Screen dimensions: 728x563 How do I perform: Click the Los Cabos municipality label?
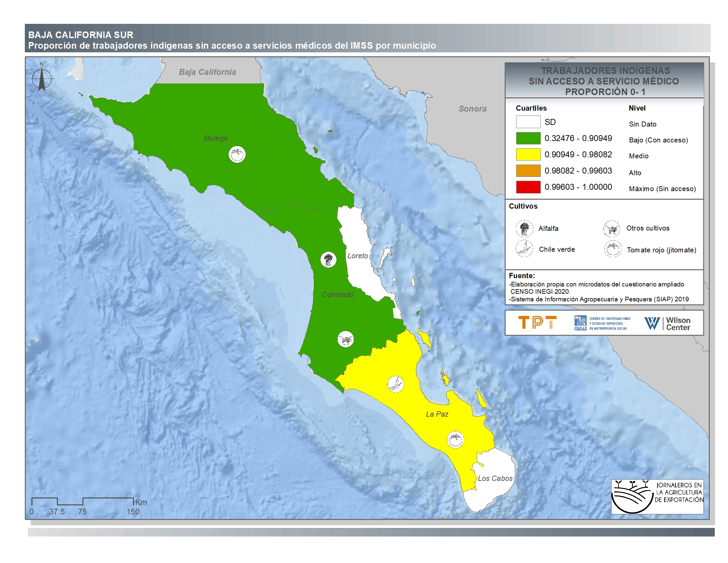[x=495, y=478]
